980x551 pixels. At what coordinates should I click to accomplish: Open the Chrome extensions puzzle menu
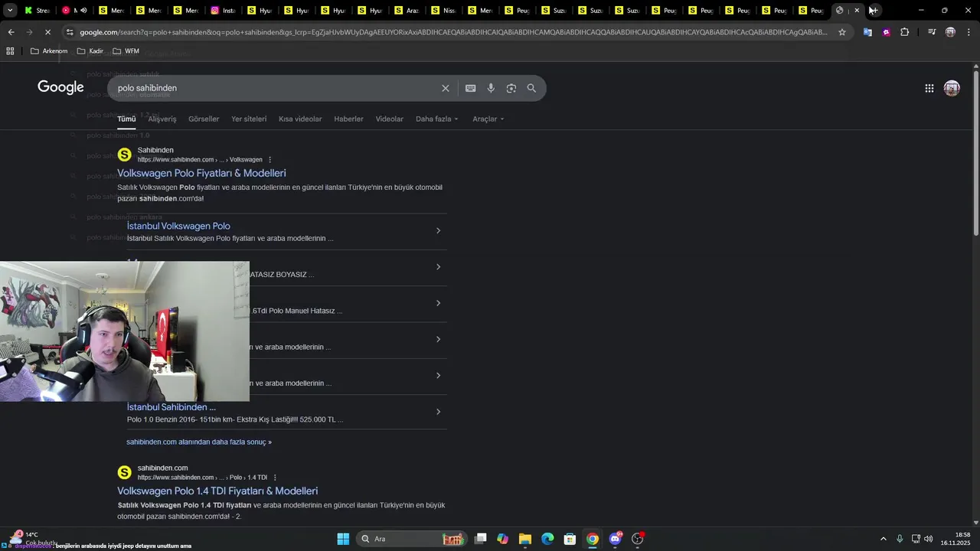tap(905, 32)
